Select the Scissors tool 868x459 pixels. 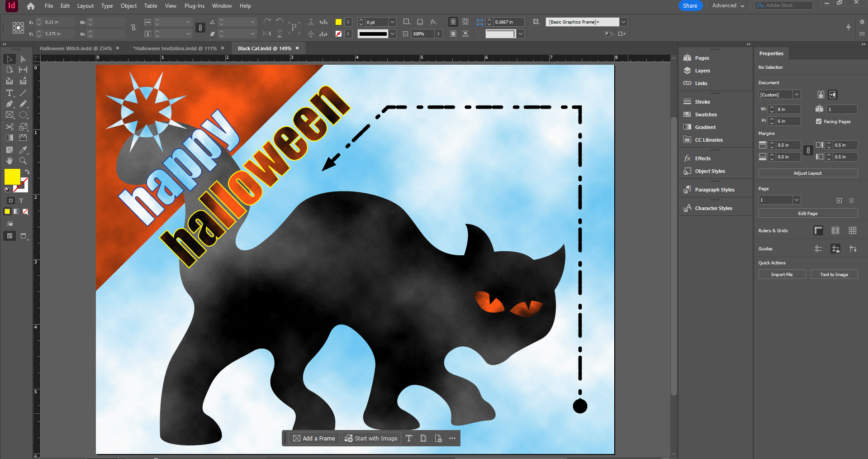pos(9,127)
